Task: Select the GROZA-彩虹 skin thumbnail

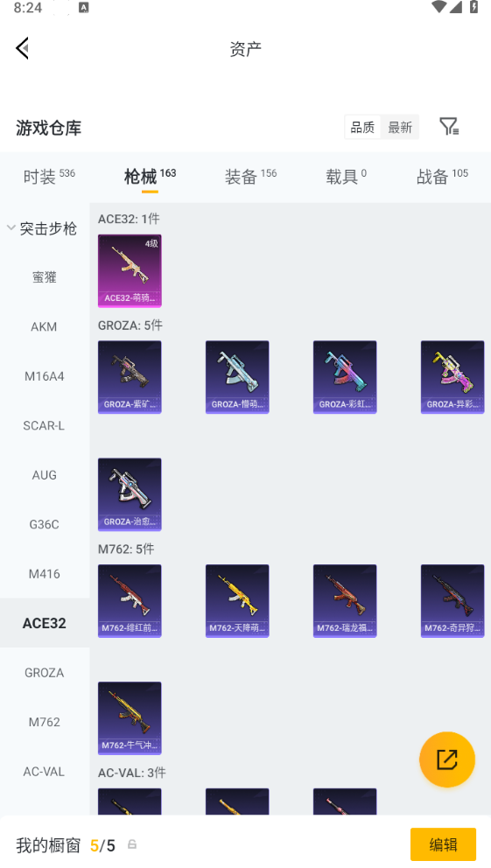Action: 345,377
